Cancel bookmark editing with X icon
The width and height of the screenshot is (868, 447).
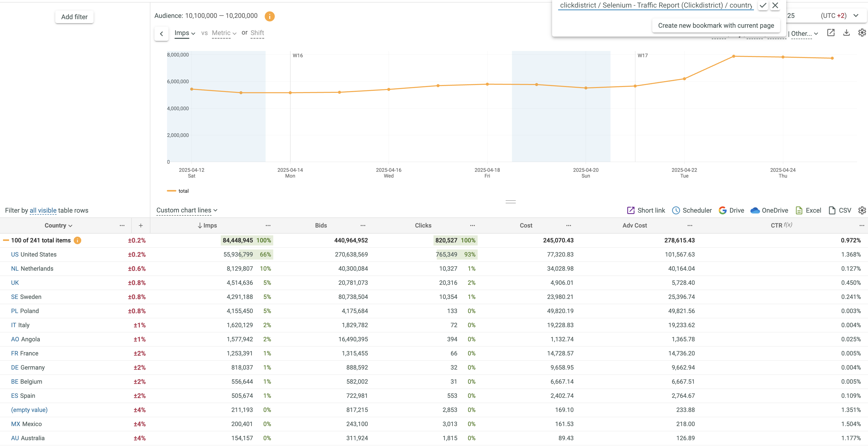775,5
